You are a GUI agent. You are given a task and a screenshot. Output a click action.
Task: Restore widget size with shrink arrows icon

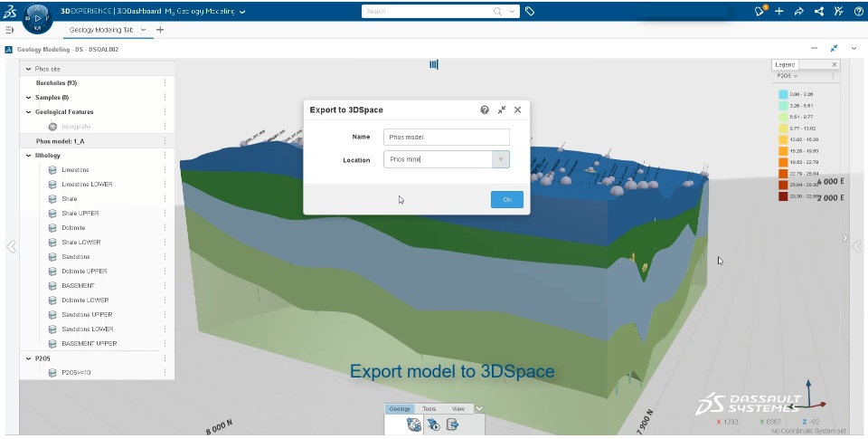point(834,48)
